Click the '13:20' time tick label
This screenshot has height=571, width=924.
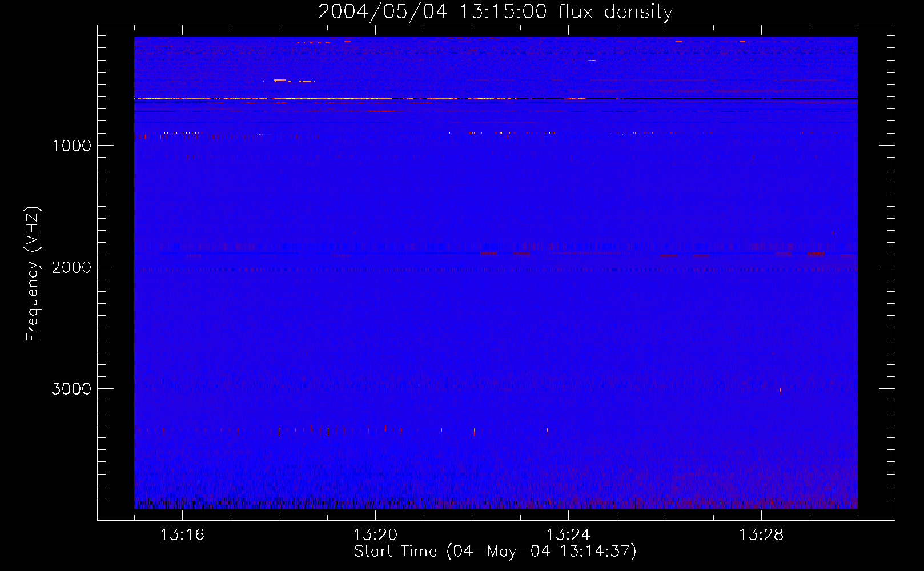pyautogui.click(x=375, y=535)
